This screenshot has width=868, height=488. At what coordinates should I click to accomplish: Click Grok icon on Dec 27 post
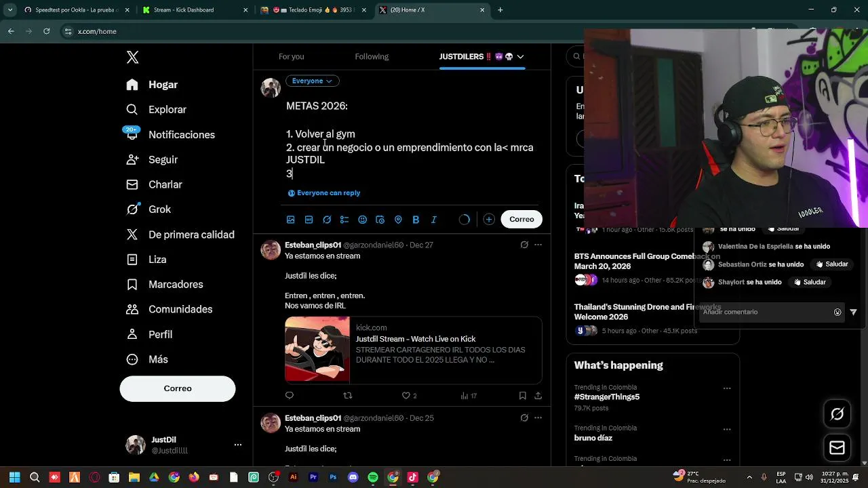point(524,245)
